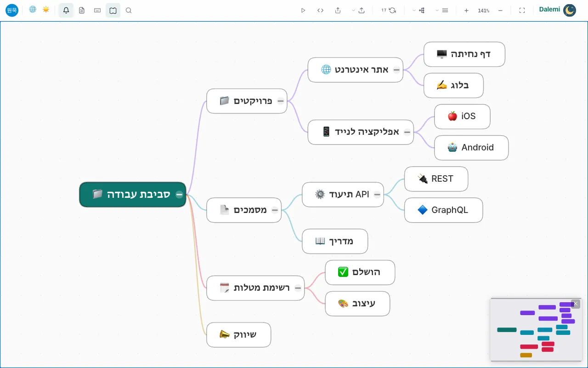Screen dimensions: 588x368
Task: Click the blue 원묵 logo button
Action: [x=12, y=10]
